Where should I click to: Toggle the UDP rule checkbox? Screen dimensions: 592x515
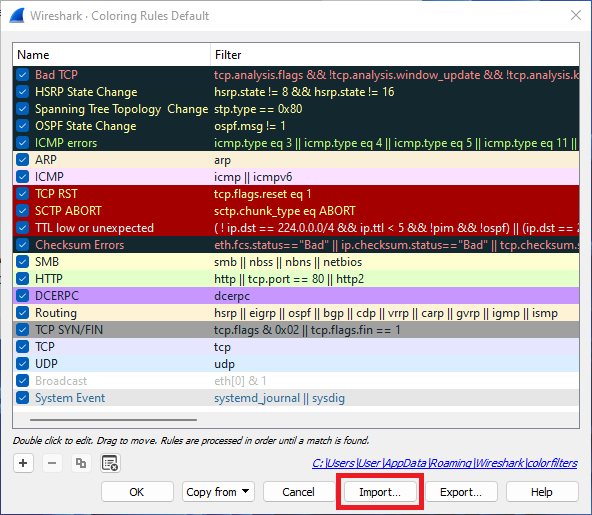coord(23,364)
